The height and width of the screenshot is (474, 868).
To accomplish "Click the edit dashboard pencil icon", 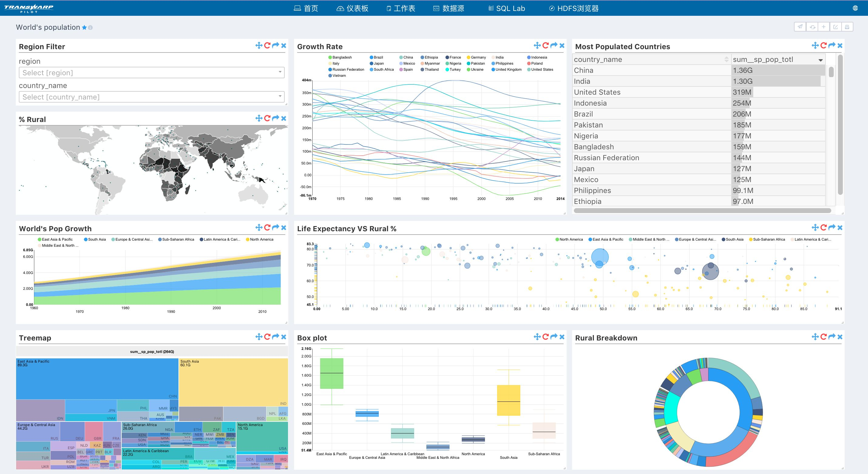I will [x=835, y=27].
